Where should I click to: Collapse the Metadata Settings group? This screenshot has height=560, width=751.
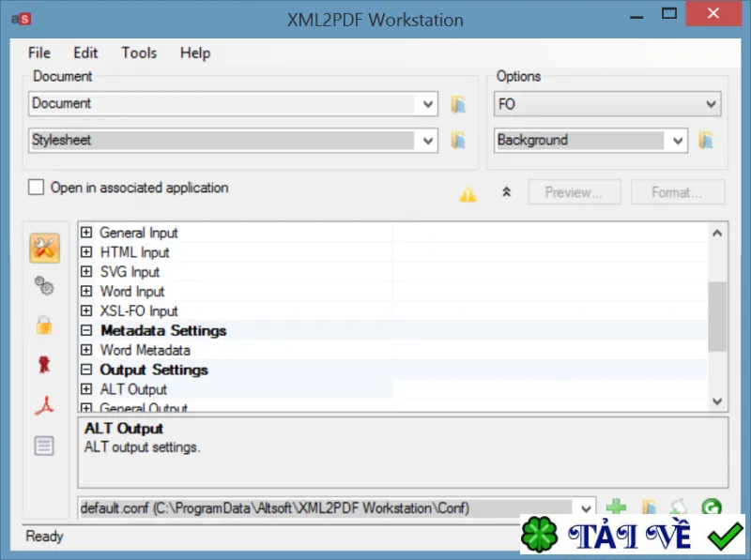click(86, 330)
